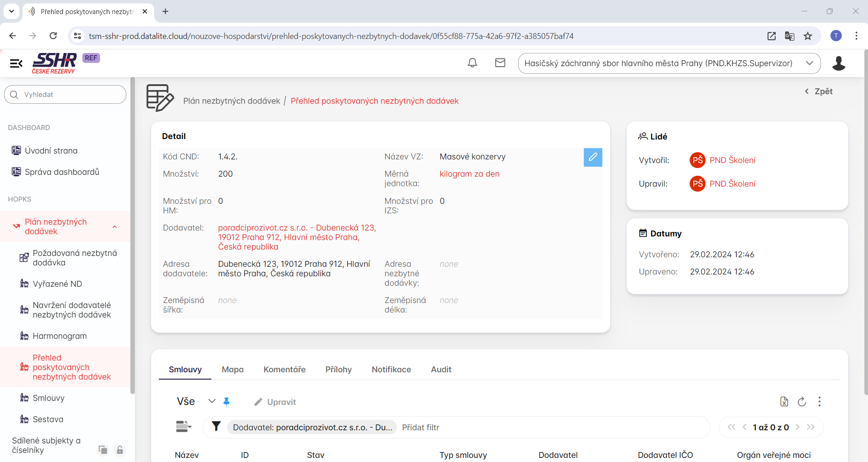Export table to Excel file icon
This screenshot has width=868, height=462.
(784, 401)
